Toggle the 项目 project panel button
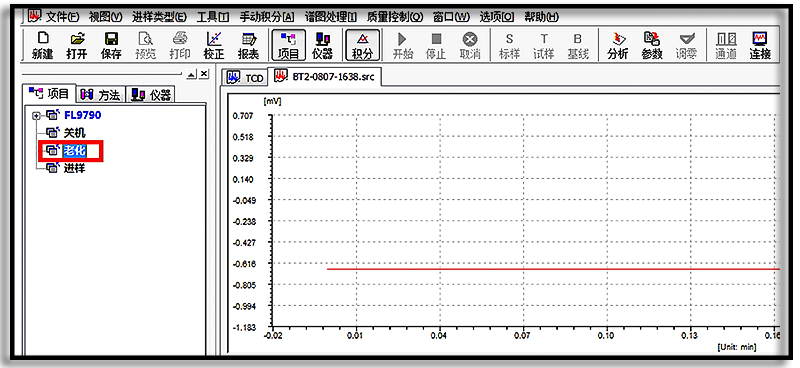The image size is (800, 368). click(x=289, y=45)
